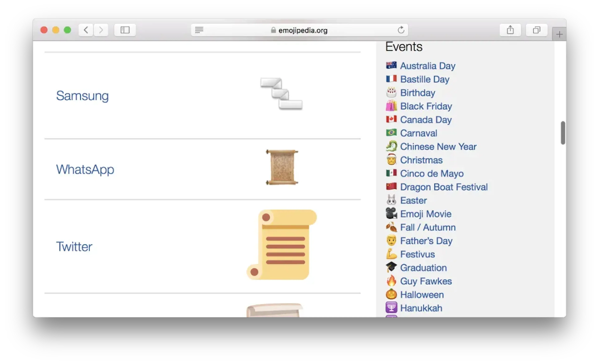Viewport: 599px width, 364px height.
Task: Go back with the Safari back arrow
Action: click(x=86, y=30)
